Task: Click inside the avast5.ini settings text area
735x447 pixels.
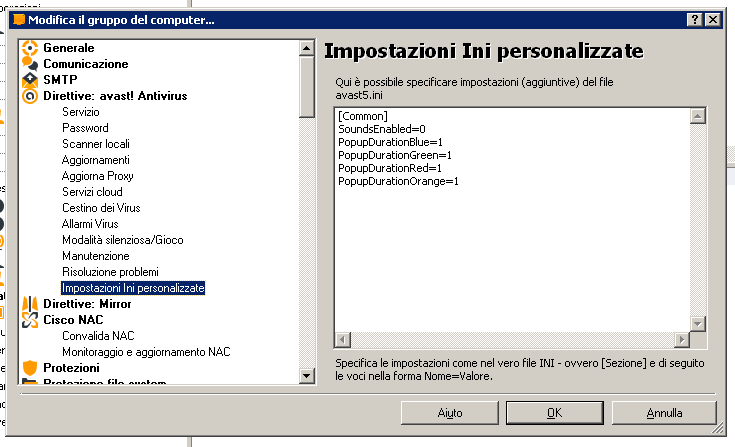Action: click(512, 219)
